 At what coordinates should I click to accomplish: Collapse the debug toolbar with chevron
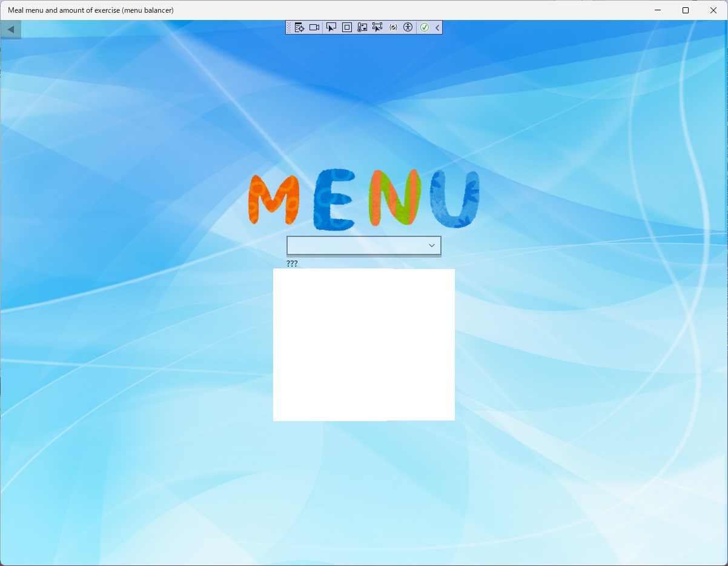coord(437,27)
